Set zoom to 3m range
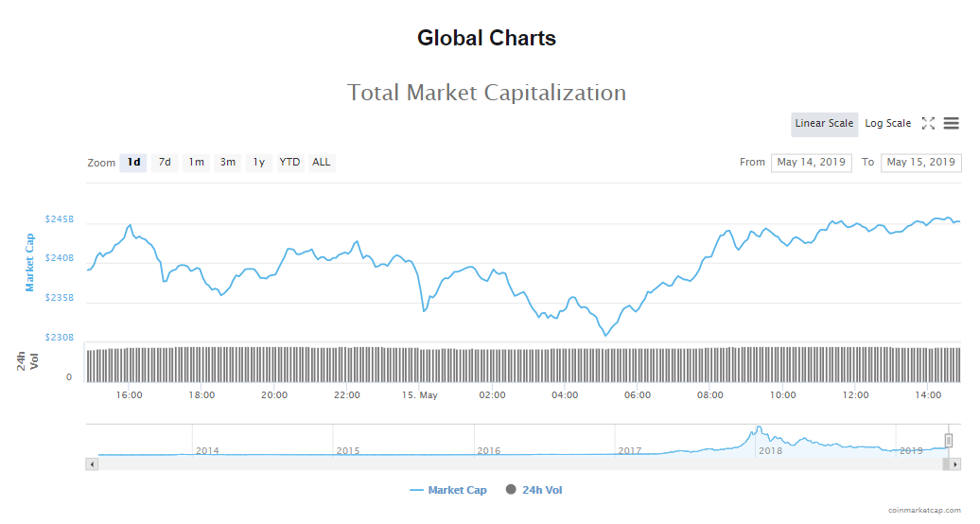 click(x=228, y=163)
